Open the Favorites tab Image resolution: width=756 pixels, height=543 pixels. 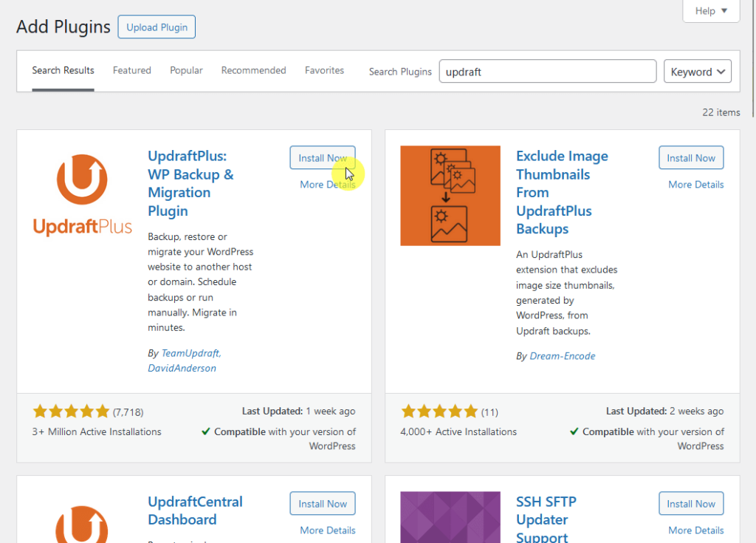point(325,70)
